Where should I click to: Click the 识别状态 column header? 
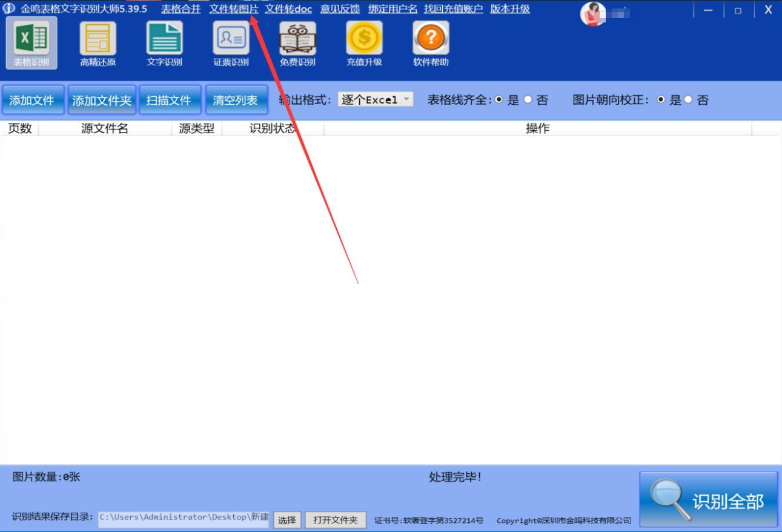click(x=273, y=128)
